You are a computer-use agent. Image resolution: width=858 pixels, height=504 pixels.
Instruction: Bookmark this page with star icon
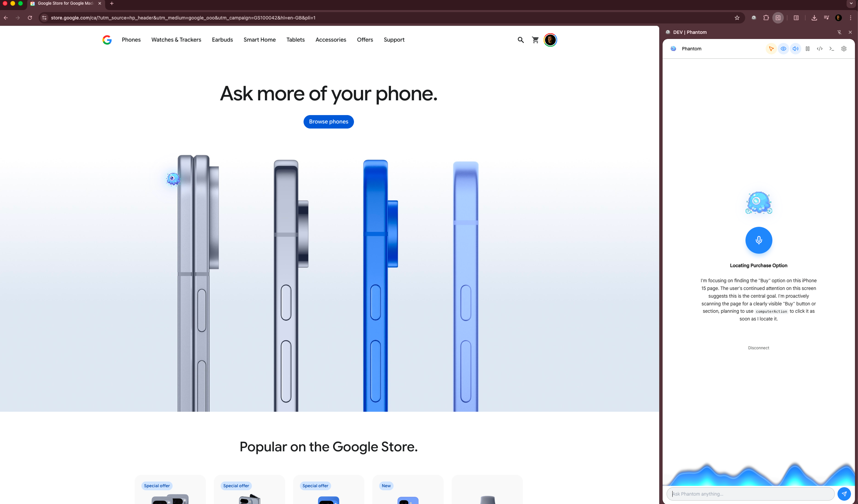click(x=737, y=18)
